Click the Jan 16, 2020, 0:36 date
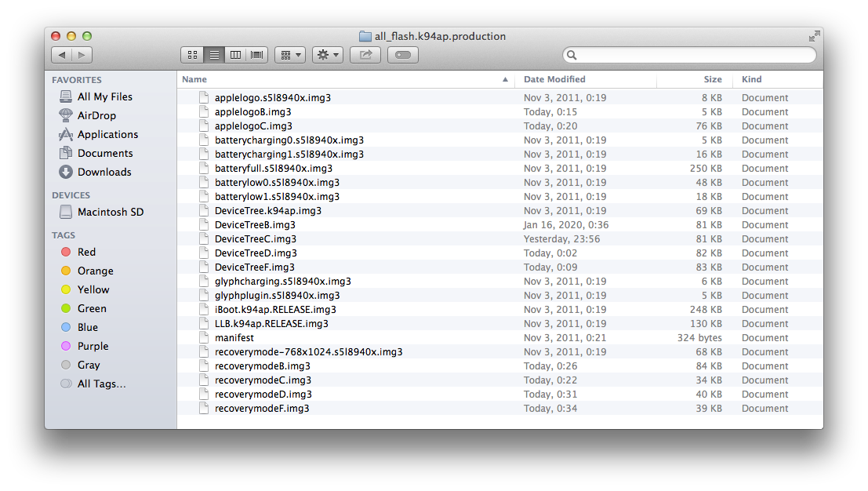Screen dimensions: 868x491 point(566,225)
